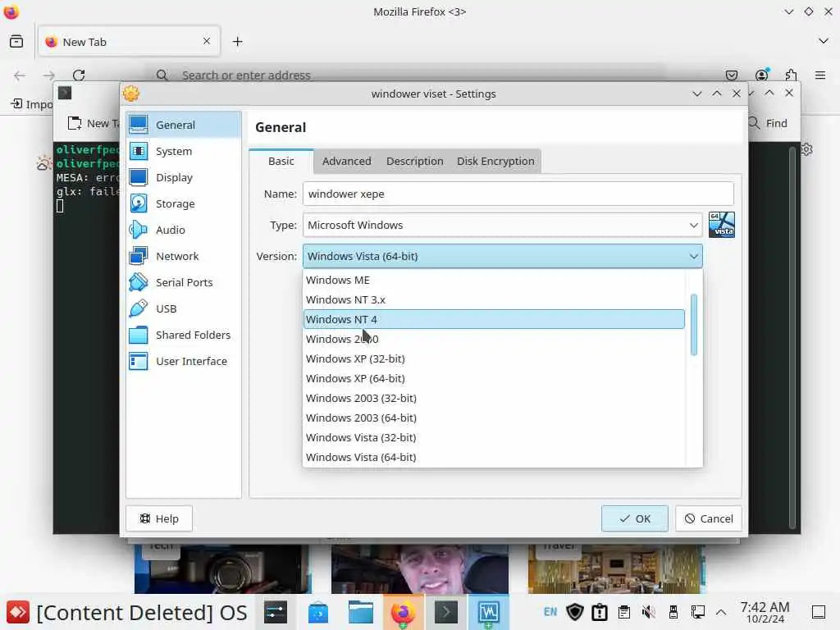Open the User Interface settings category

(x=183, y=361)
